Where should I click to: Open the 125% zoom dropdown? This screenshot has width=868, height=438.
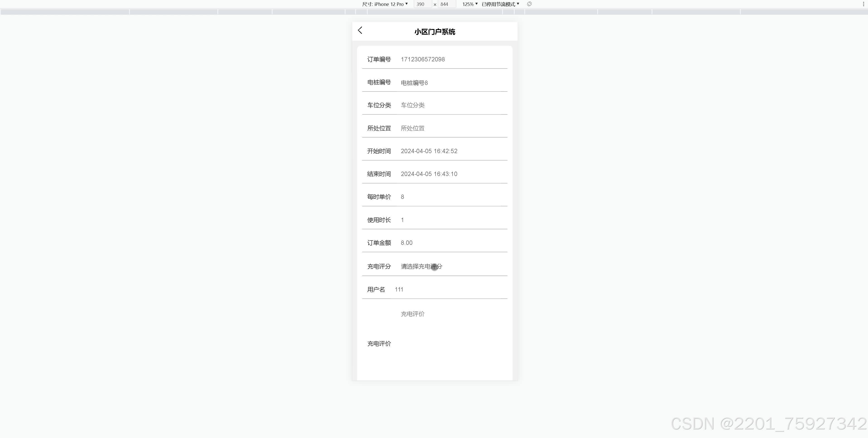470,4
